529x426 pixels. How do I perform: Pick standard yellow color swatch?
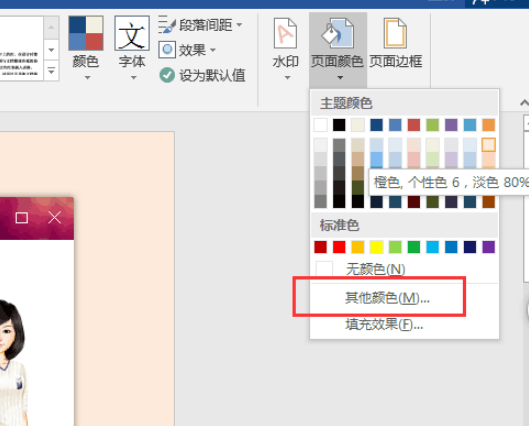tap(377, 247)
